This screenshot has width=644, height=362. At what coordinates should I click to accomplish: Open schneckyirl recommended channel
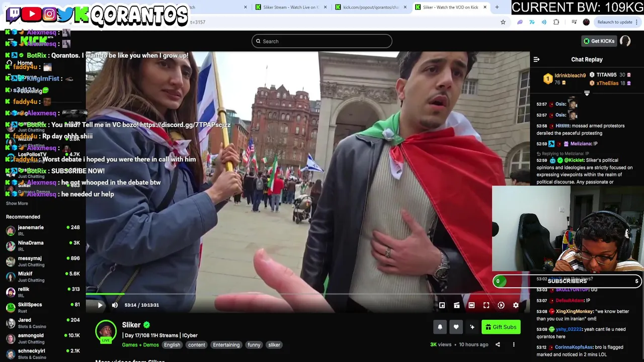coord(43,353)
